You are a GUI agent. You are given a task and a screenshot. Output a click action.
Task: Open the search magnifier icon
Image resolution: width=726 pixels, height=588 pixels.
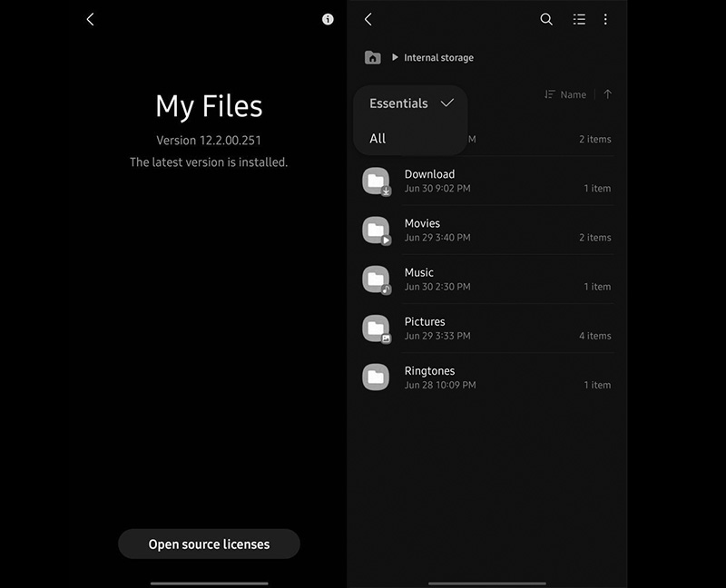tap(546, 20)
